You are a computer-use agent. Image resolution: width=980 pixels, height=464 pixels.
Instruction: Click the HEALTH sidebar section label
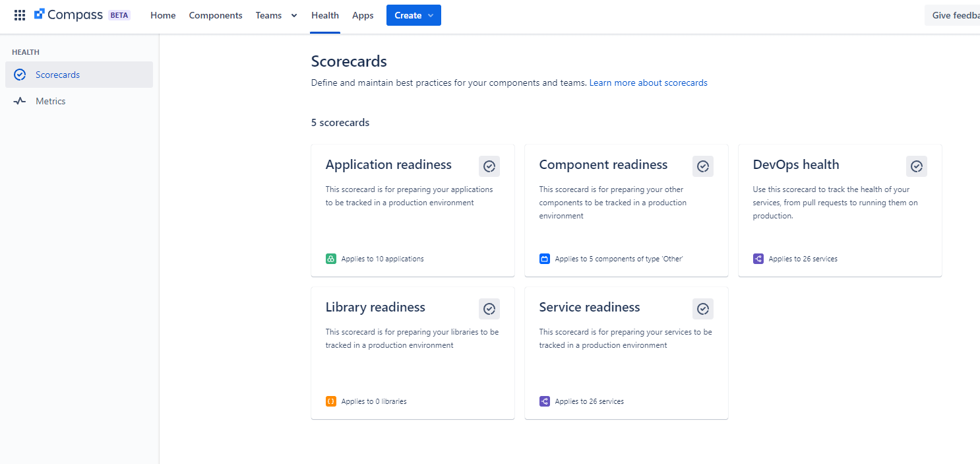point(26,52)
